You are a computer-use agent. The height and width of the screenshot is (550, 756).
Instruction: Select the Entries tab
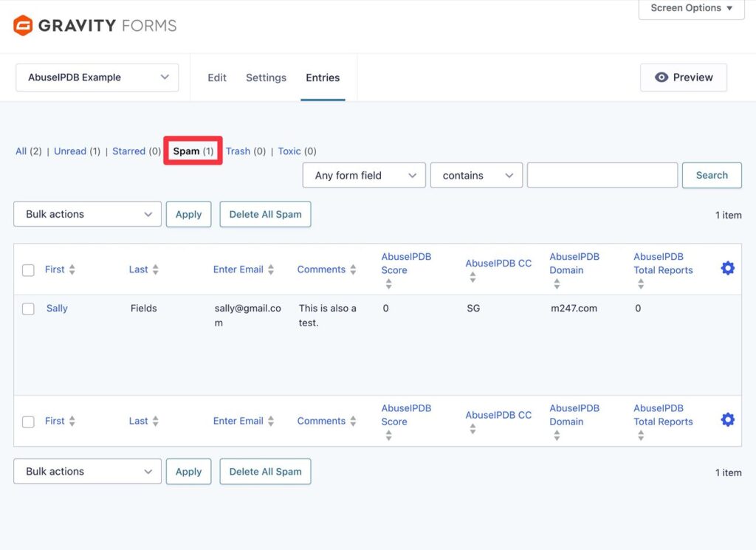pos(323,78)
